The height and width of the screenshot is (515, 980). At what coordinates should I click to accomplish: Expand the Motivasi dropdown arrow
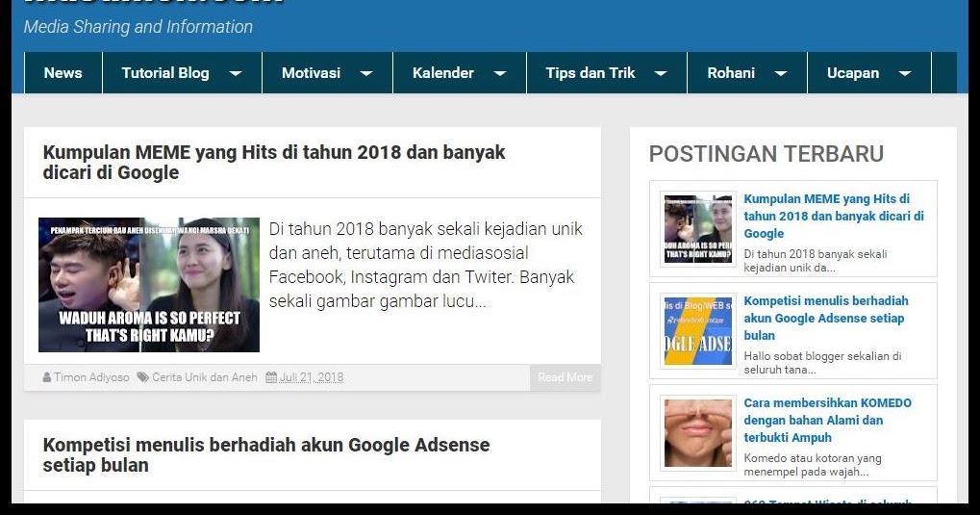click(366, 73)
